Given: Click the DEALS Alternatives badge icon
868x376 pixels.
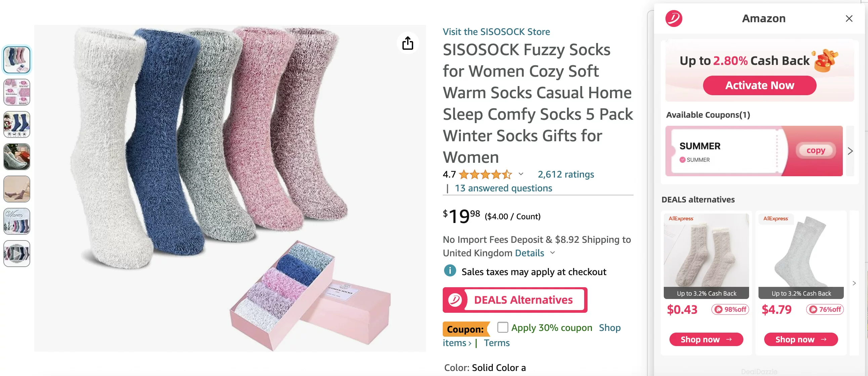Looking at the screenshot, I should (454, 300).
